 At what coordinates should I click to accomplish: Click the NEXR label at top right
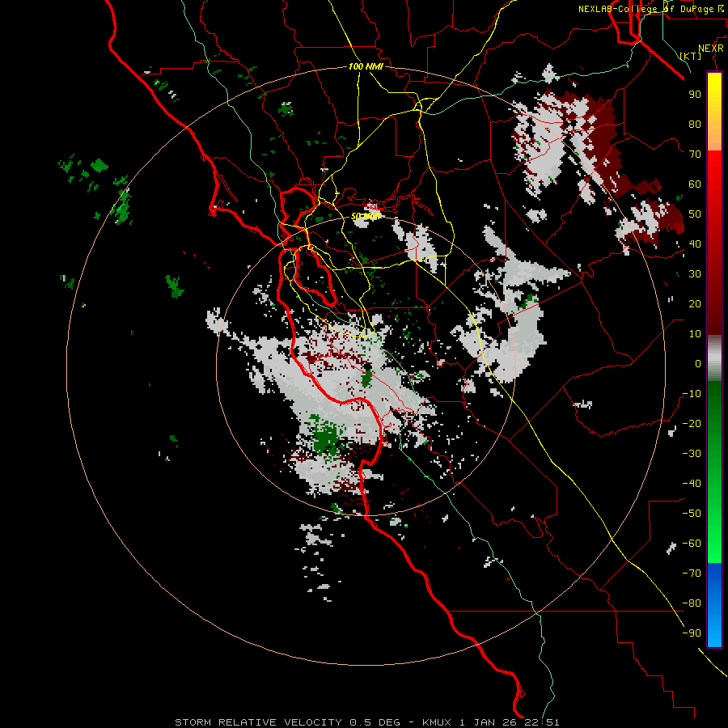tap(711, 49)
